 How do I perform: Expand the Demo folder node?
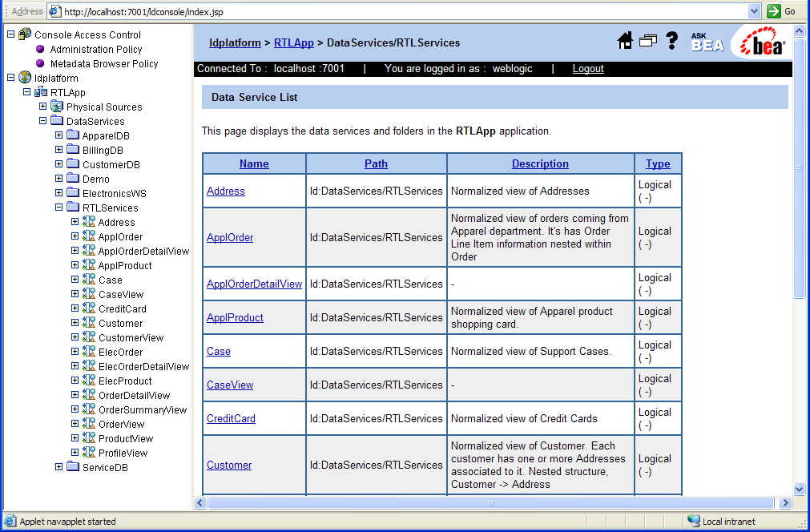click(x=59, y=178)
